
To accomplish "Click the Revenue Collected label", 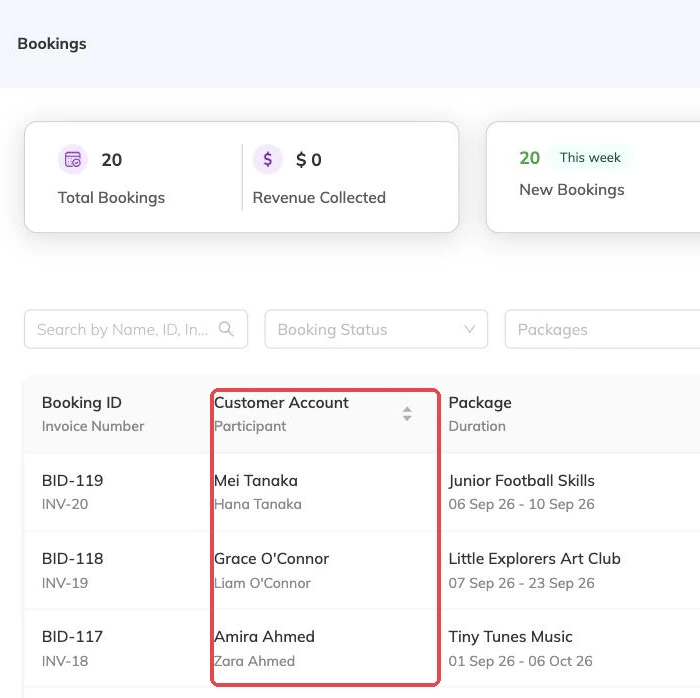I will pyautogui.click(x=319, y=198).
